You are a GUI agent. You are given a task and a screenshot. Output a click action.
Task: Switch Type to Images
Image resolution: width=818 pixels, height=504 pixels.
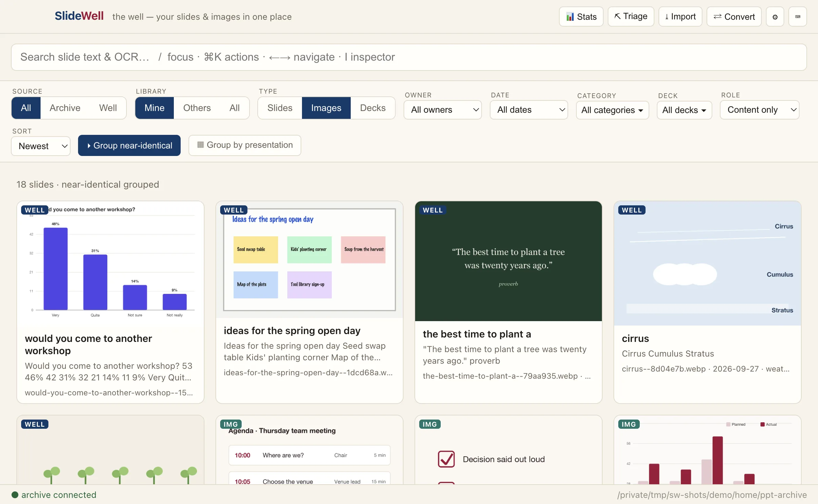click(326, 108)
